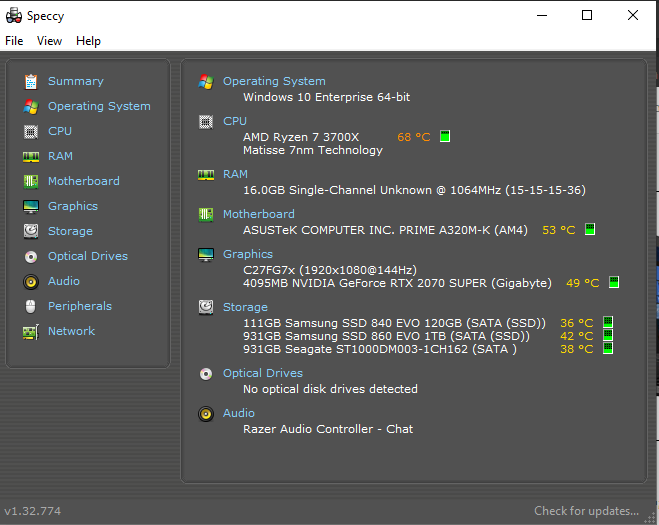Click Windows 10 Enterprise 64-bit text
Screen dimensions: 659x525
click(x=327, y=97)
